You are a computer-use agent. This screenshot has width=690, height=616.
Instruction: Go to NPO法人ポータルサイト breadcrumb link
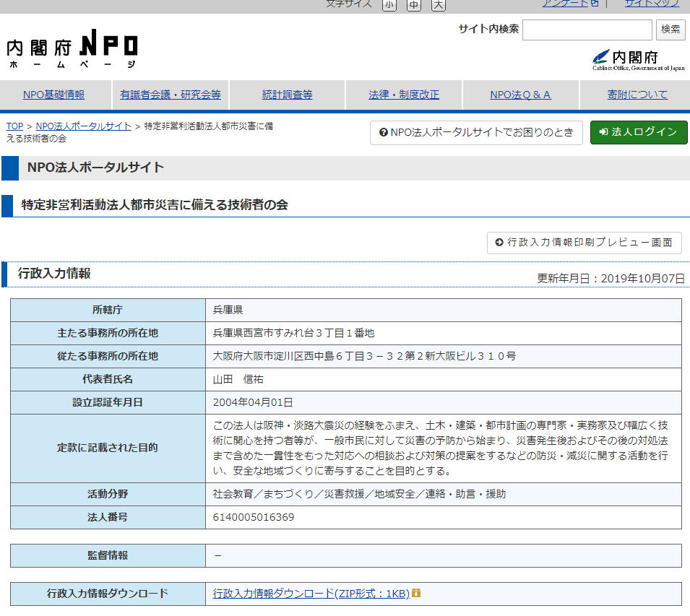[83, 126]
